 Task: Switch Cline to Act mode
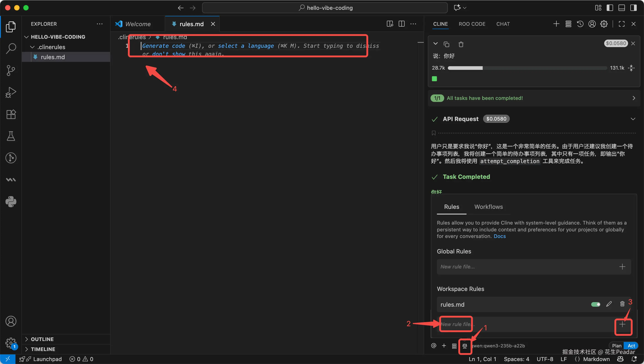click(631, 346)
